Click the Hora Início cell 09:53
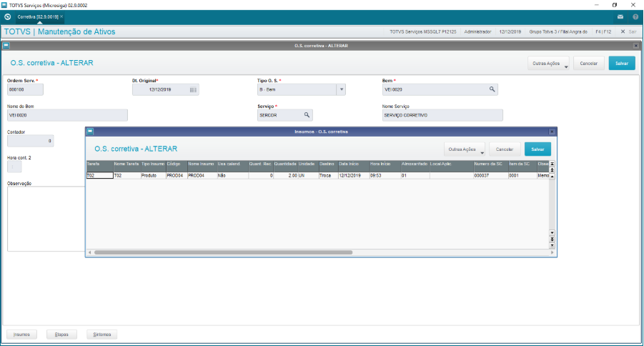 (x=385, y=175)
